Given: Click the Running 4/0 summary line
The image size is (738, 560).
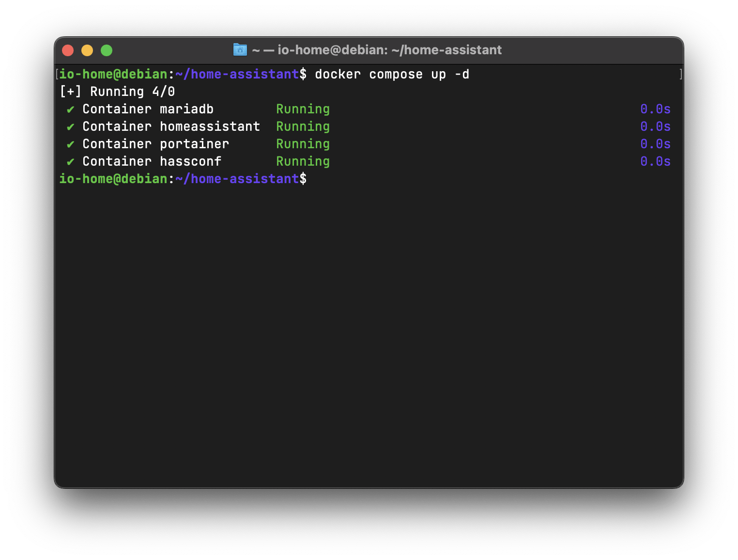Looking at the screenshot, I should pos(117,91).
